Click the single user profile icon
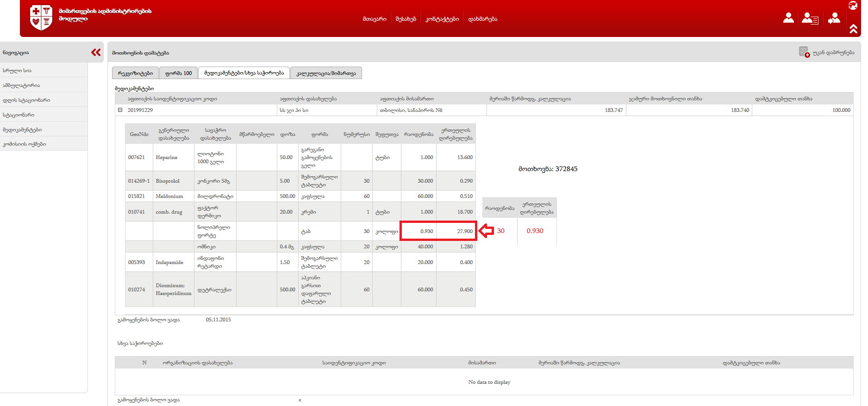Screen dimensions: 868x406 tap(788, 18)
